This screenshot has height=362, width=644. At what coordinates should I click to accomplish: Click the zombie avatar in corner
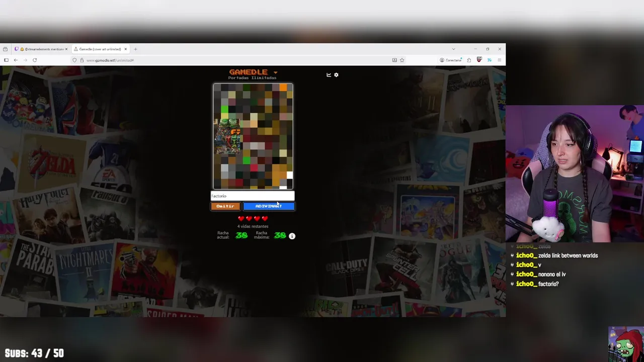coord(625,344)
